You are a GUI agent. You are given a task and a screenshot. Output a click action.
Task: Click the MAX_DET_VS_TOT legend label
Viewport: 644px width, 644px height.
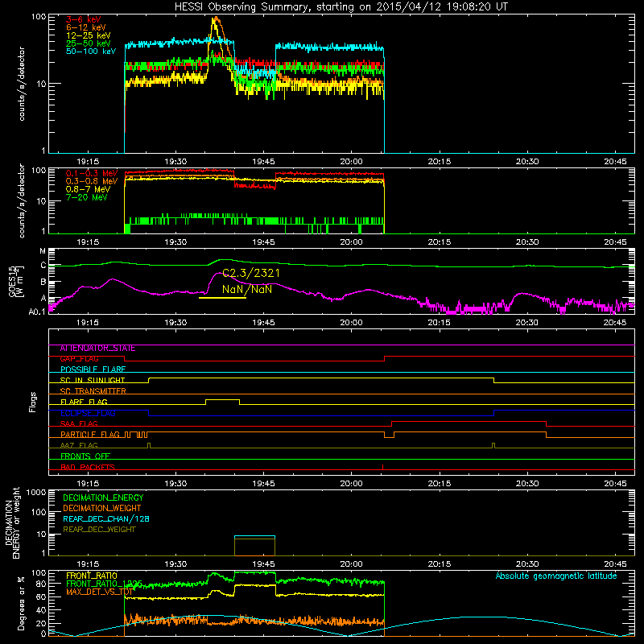pos(99,592)
